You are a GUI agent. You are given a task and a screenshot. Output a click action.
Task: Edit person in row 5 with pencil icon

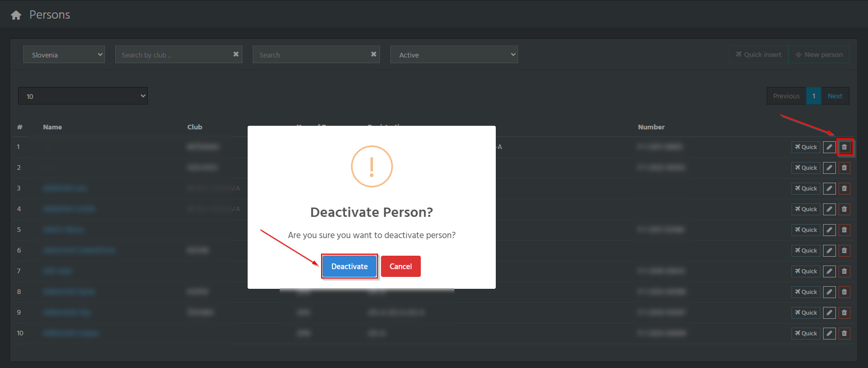(x=829, y=230)
